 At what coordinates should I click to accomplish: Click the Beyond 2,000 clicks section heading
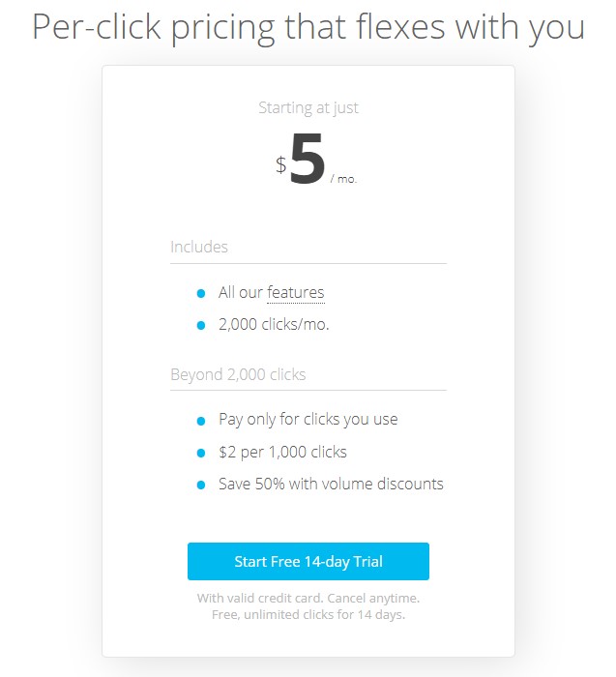tap(238, 374)
